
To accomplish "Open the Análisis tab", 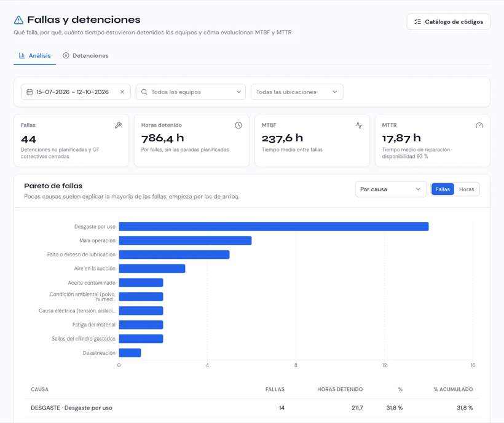I will pos(34,55).
